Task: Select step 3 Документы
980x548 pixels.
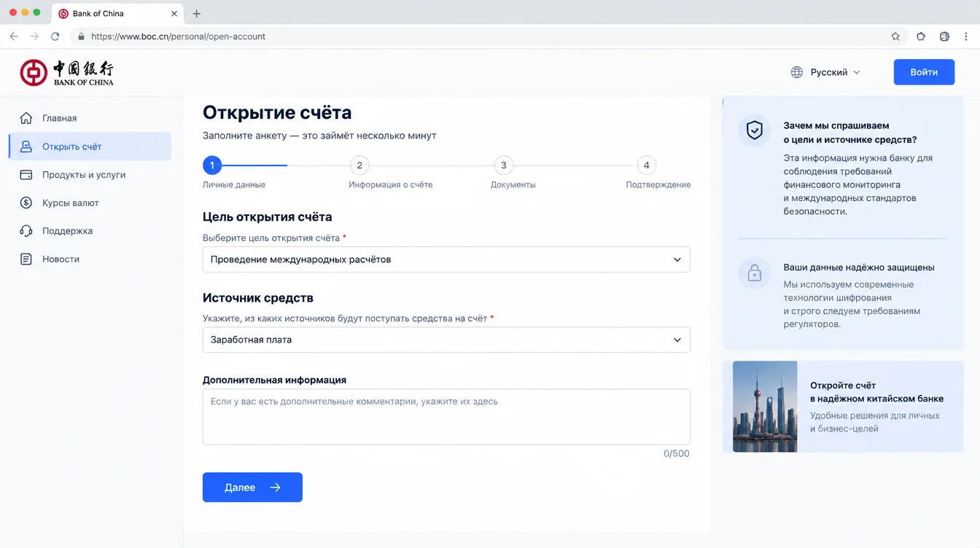Action: (503, 165)
